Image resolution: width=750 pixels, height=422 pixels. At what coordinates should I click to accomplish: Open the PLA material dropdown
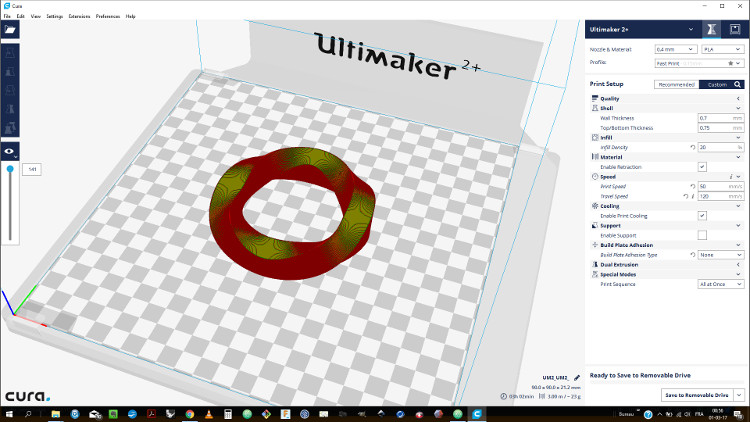click(x=722, y=49)
